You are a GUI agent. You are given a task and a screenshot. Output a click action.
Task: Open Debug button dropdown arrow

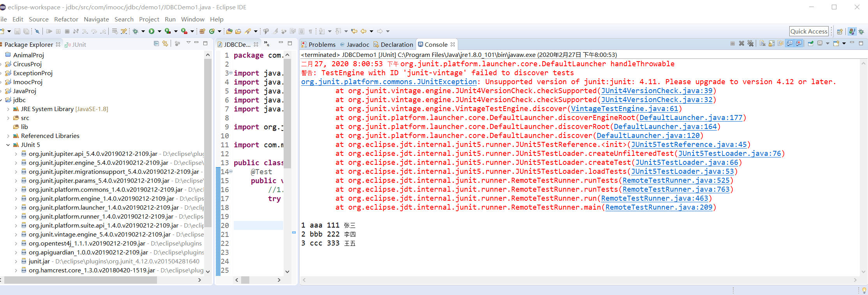coord(143,31)
